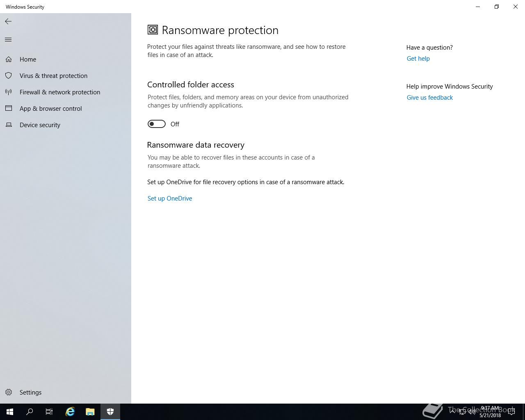
Task: Open Task View in the taskbar
Action: coord(49,412)
